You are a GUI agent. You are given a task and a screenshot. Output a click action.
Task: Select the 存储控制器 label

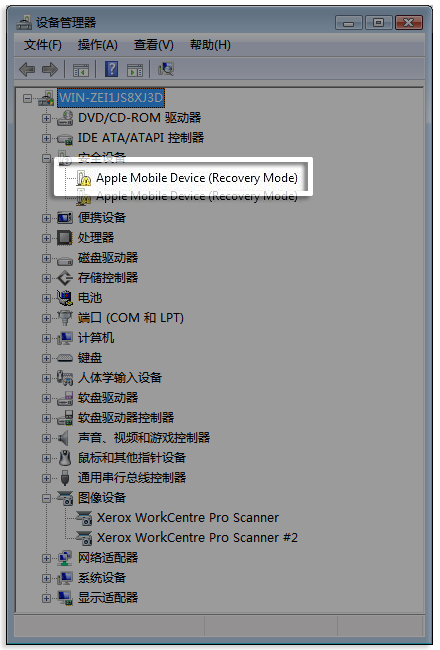(108, 278)
